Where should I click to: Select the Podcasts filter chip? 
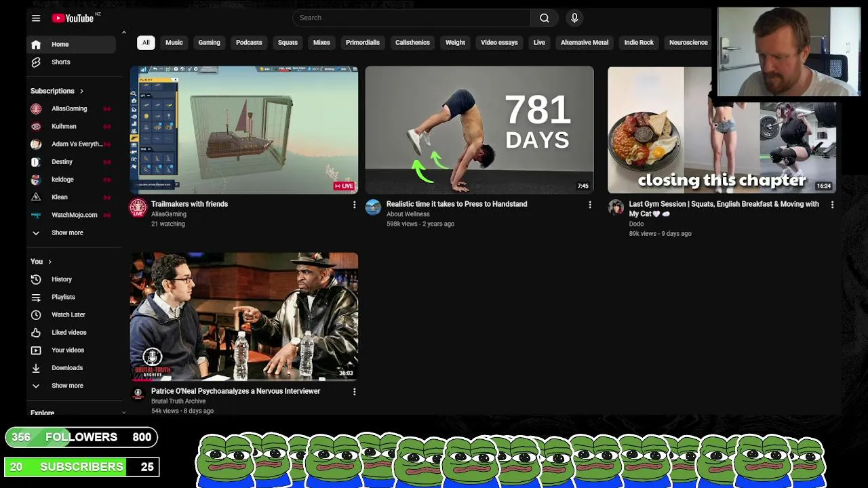[x=249, y=42]
